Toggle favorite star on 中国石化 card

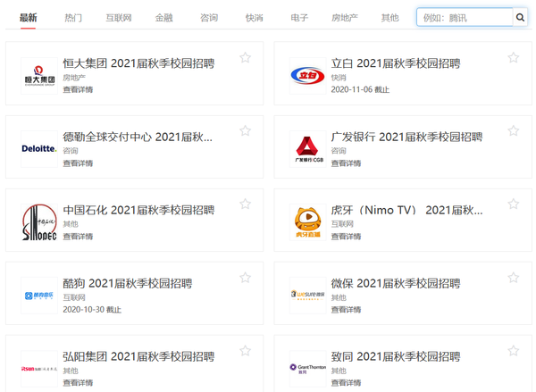tap(245, 204)
